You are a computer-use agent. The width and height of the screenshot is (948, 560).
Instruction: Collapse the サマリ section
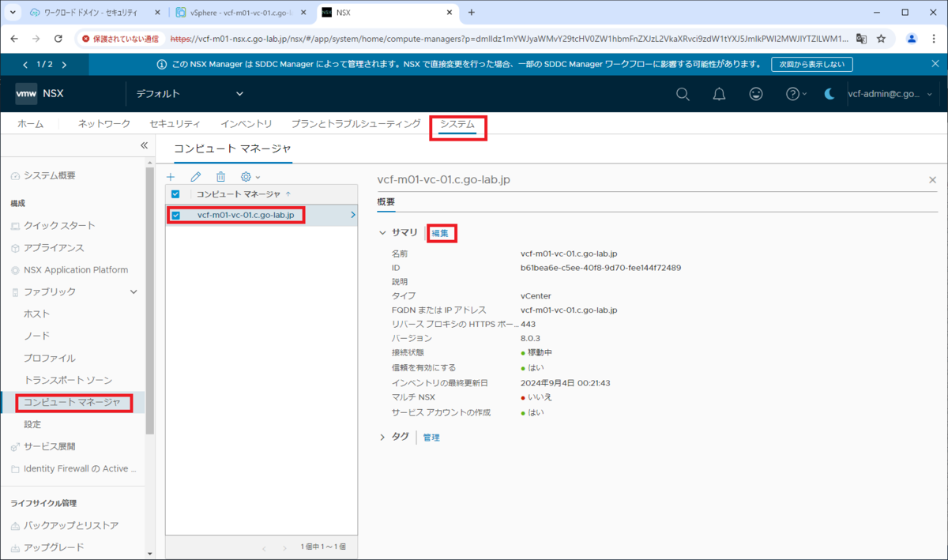(383, 233)
